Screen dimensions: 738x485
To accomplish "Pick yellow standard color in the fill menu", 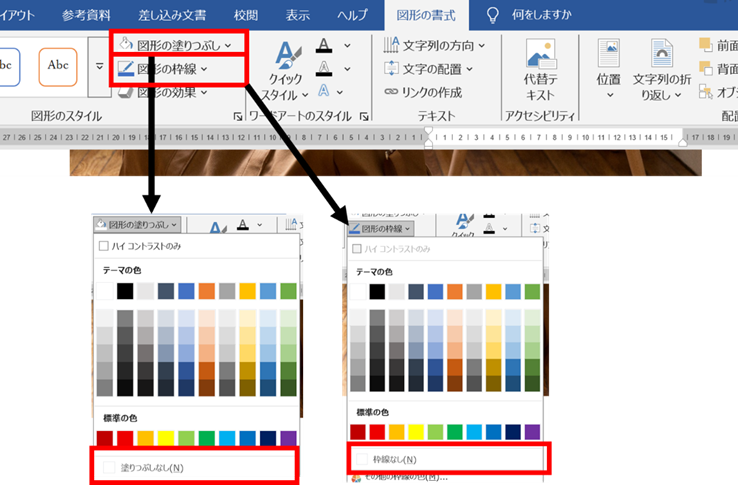I will click(166, 439).
